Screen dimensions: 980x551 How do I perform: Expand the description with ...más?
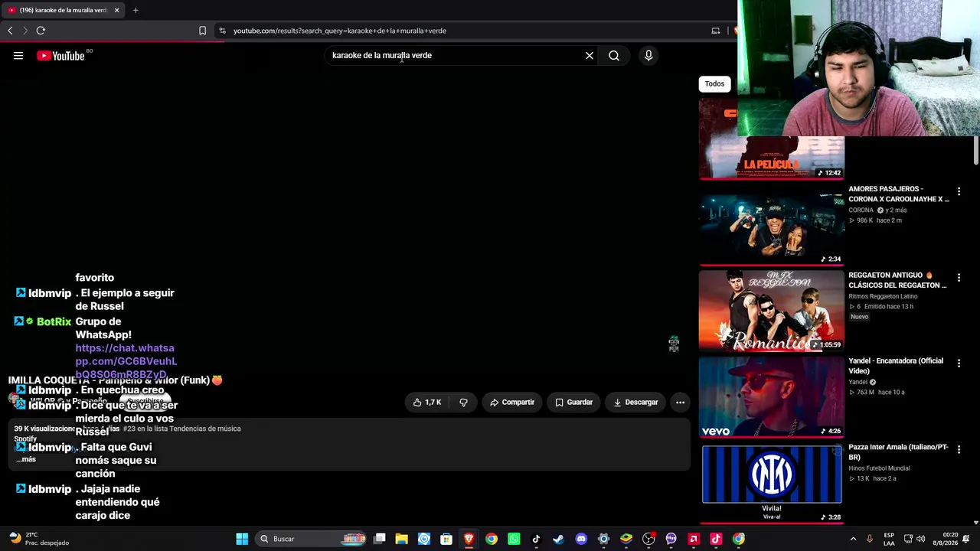point(26,459)
